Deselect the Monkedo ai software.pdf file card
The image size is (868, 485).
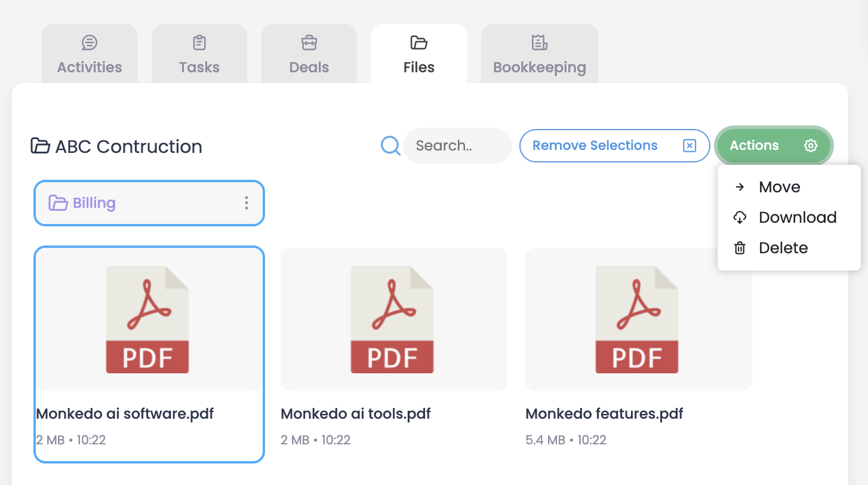(149, 354)
